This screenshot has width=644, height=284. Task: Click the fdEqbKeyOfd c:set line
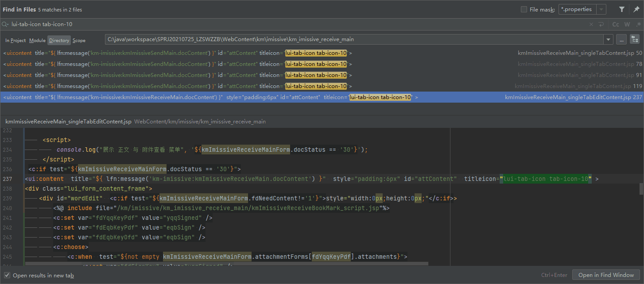129,237
